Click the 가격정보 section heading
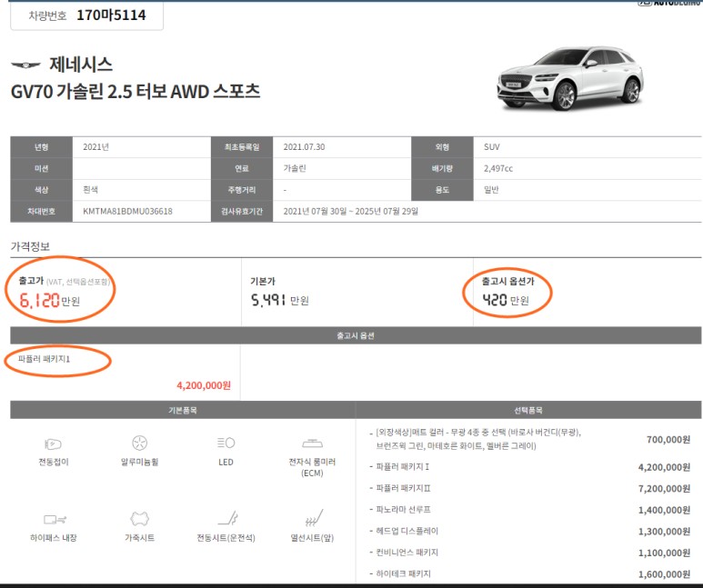Screen dimensions: 703x588 (30, 246)
